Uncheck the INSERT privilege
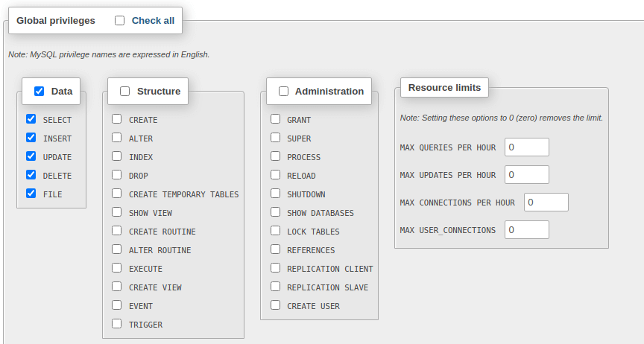Viewport: 644px width, 344px height. pos(31,138)
